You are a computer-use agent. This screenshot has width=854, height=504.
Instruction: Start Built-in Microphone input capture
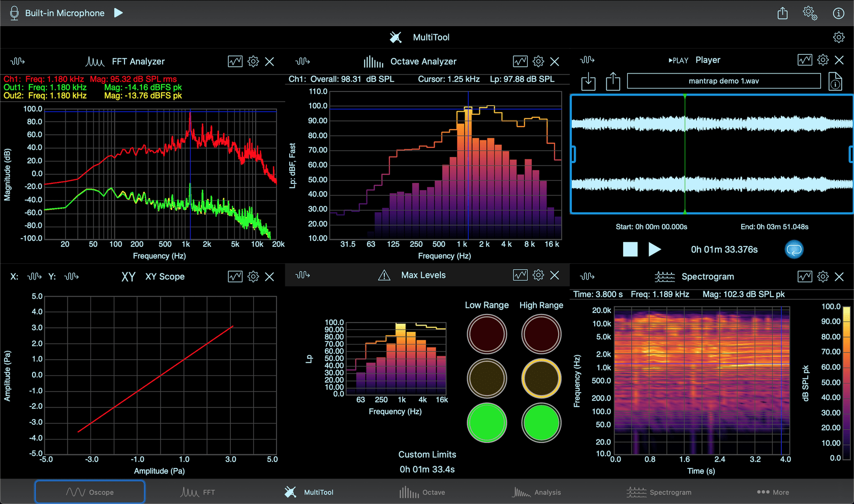click(x=118, y=13)
